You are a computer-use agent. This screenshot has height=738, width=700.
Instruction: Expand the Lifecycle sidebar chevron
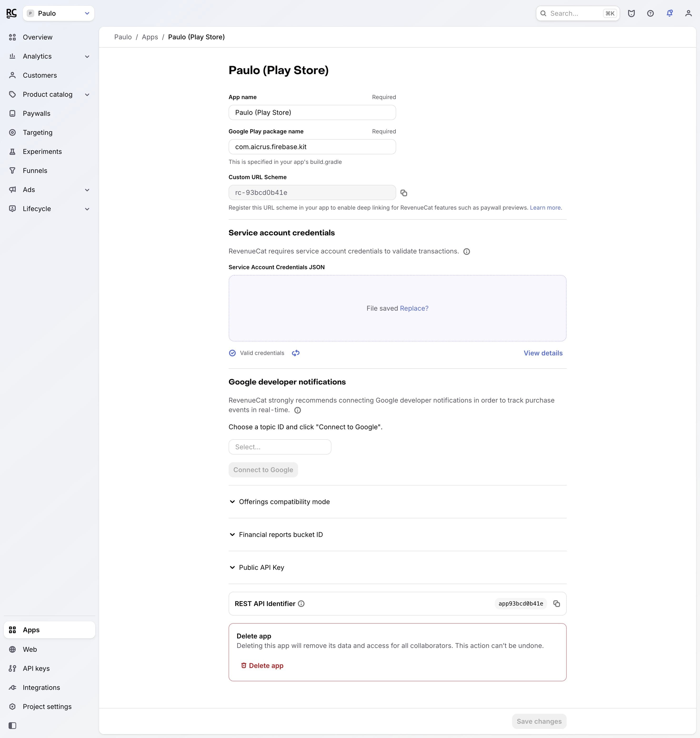(x=87, y=209)
